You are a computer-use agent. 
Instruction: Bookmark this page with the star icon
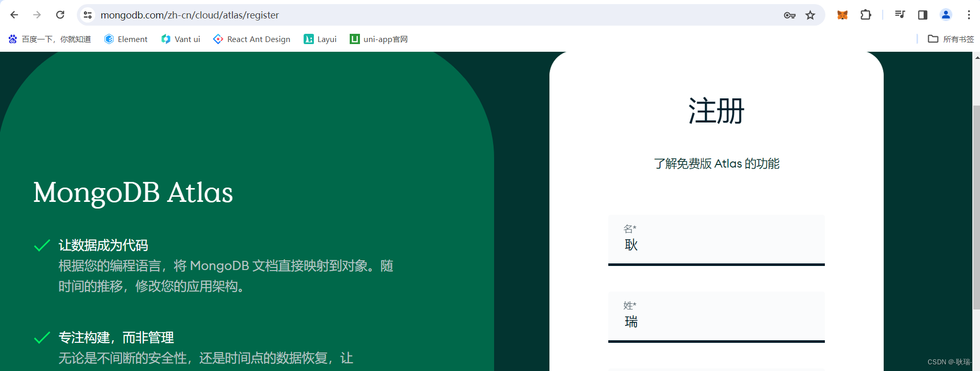810,15
